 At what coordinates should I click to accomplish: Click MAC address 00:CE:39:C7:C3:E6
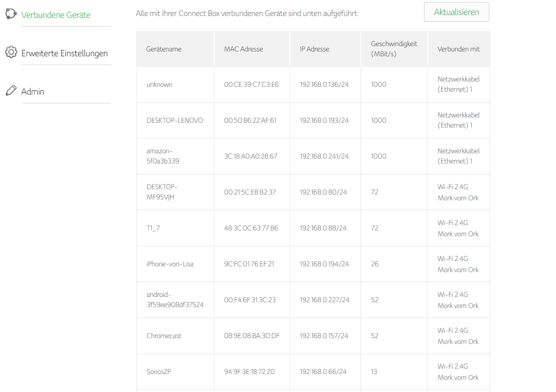coord(251,84)
